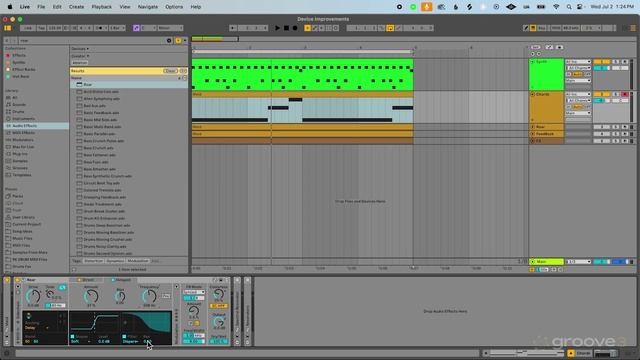Unfold the Feedback track
640x360 pixels.
(x=532, y=134)
